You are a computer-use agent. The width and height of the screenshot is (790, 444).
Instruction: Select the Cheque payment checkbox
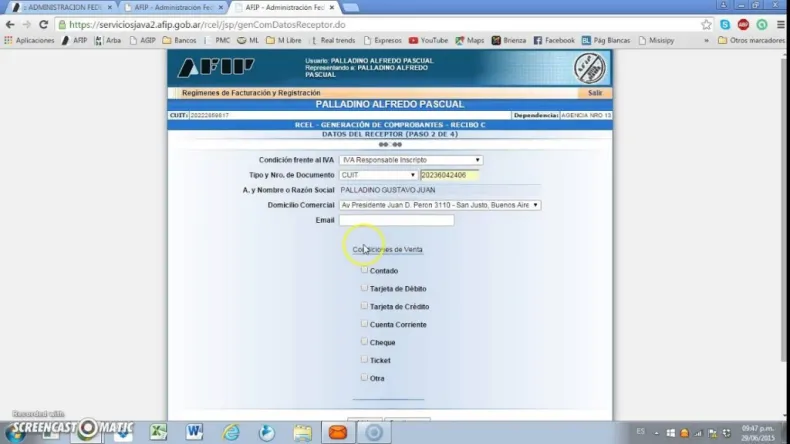pos(365,342)
